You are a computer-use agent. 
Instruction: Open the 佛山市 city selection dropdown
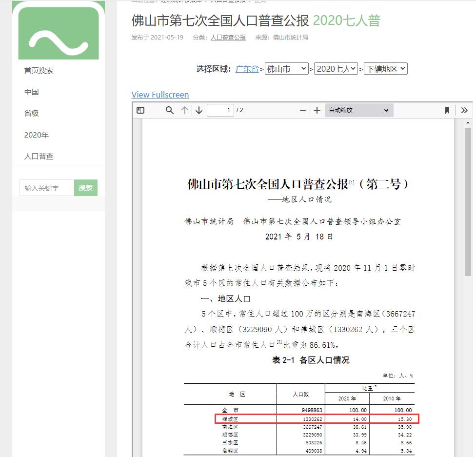pos(287,69)
